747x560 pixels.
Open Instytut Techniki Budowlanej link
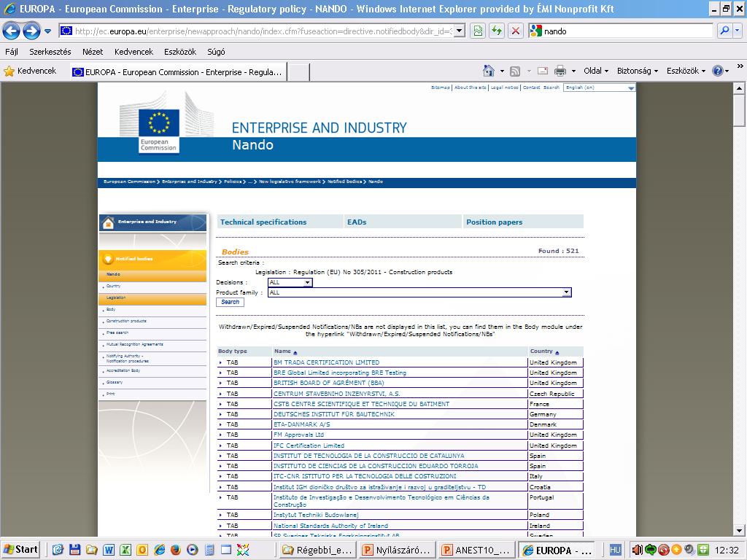coord(316,515)
